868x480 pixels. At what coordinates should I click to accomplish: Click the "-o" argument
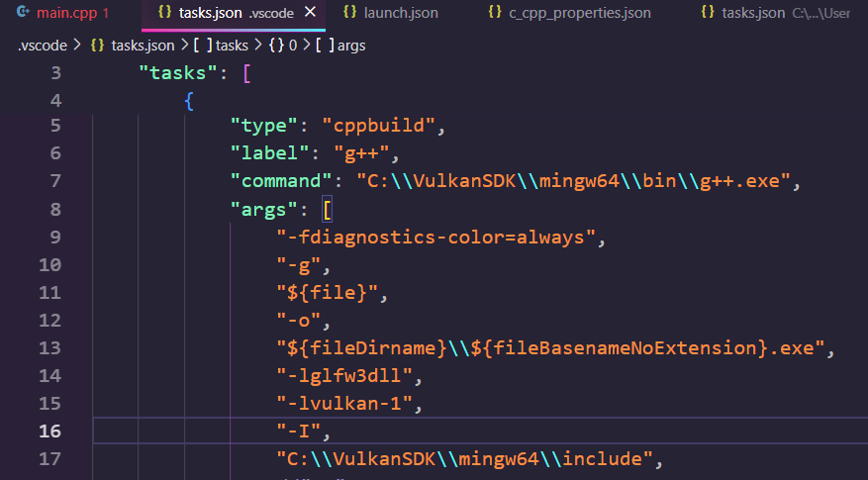coord(299,320)
